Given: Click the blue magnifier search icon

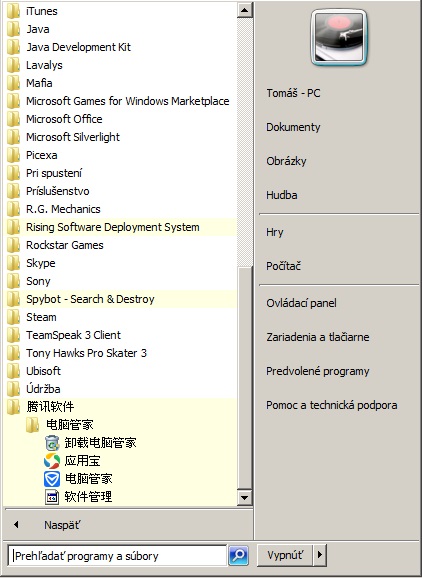Looking at the screenshot, I should click(238, 555).
